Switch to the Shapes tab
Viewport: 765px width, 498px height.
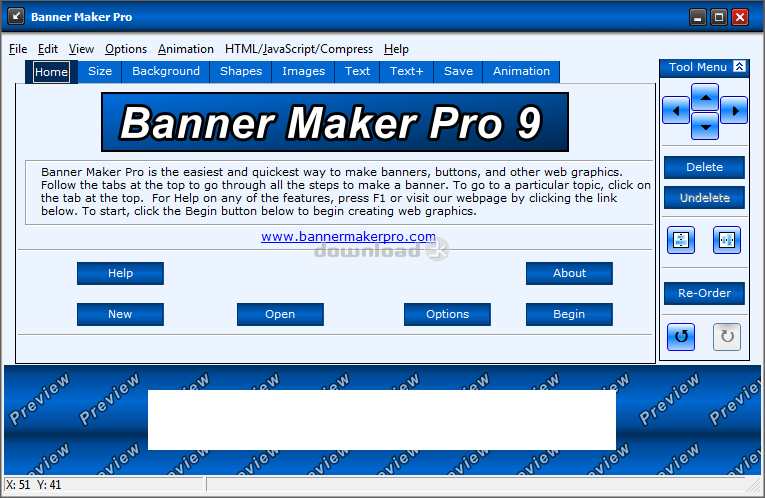pyautogui.click(x=241, y=71)
